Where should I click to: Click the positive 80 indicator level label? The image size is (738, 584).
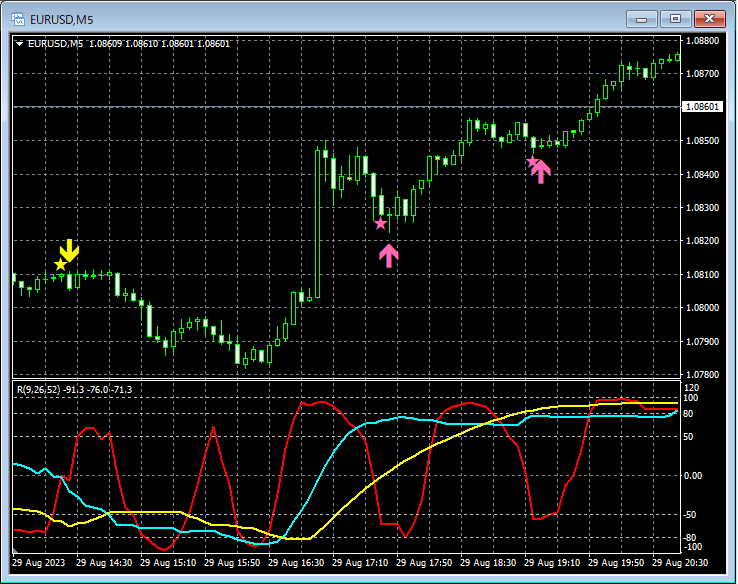click(688, 414)
